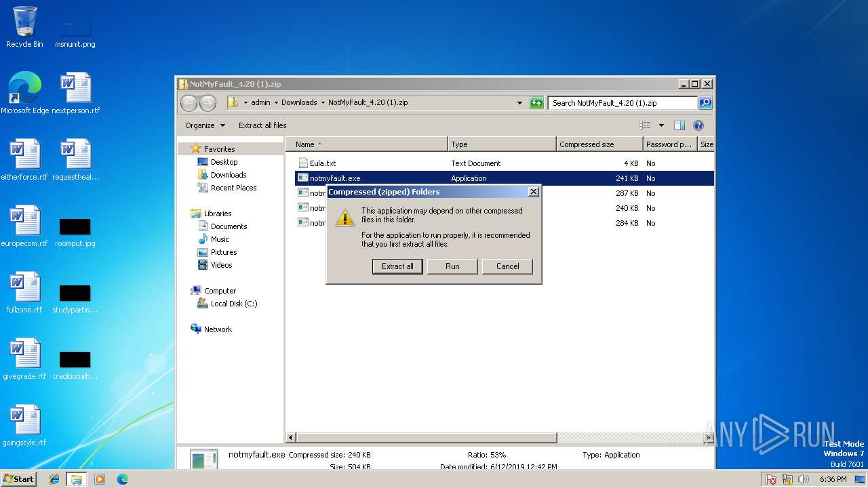Select the goingstyle.rtf desktop file
This screenshot has width=868, height=488.
pyautogui.click(x=24, y=426)
